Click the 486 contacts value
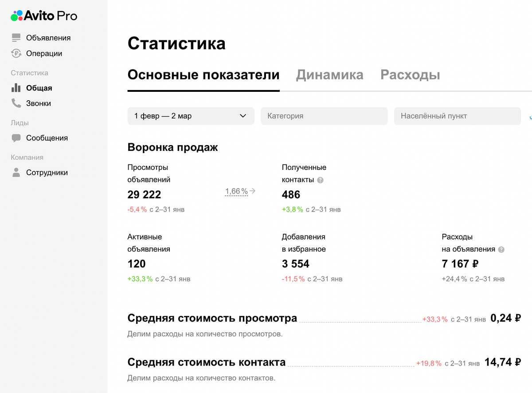Image resolution: width=532 pixels, height=393 pixels. tap(291, 195)
